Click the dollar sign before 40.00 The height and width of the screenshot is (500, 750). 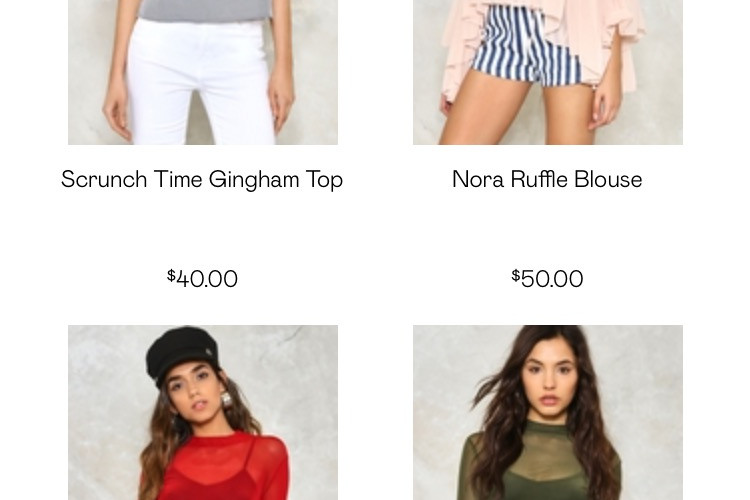pyautogui.click(x=171, y=276)
